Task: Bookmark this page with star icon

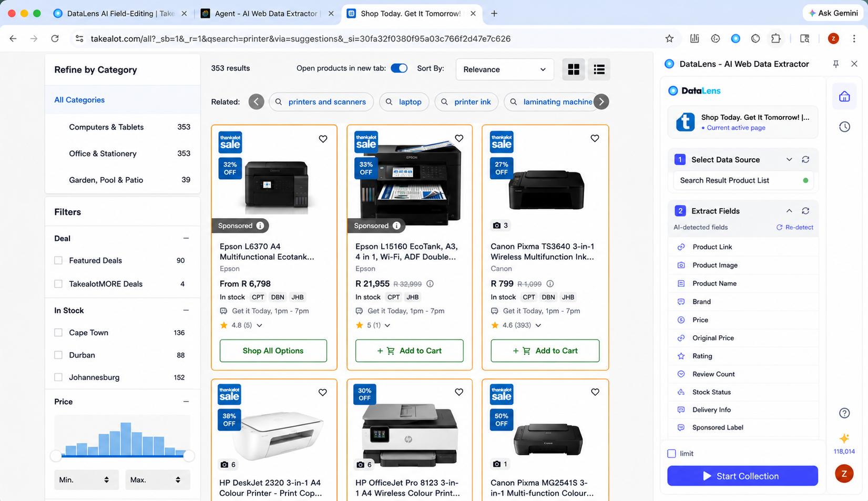Action: (x=669, y=38)
